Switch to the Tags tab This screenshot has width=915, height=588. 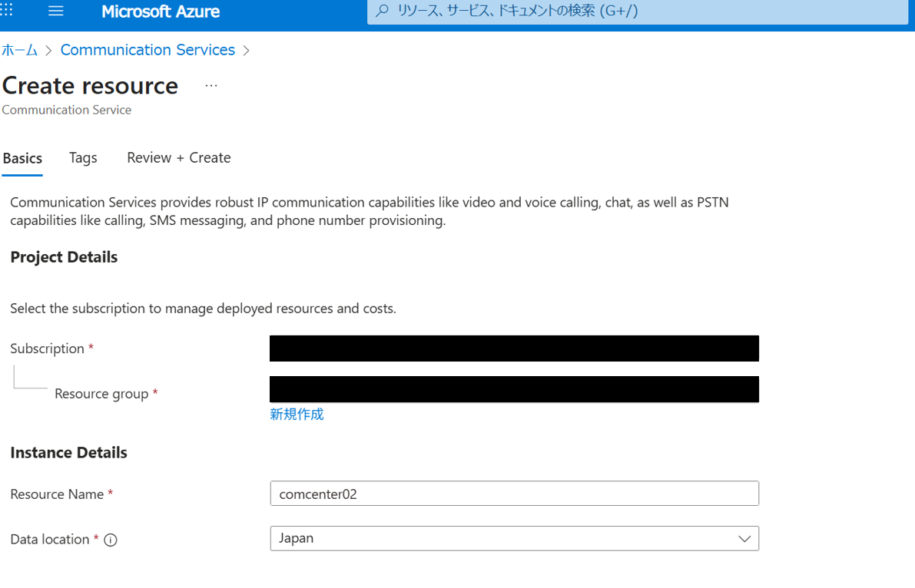click(83, 158)
